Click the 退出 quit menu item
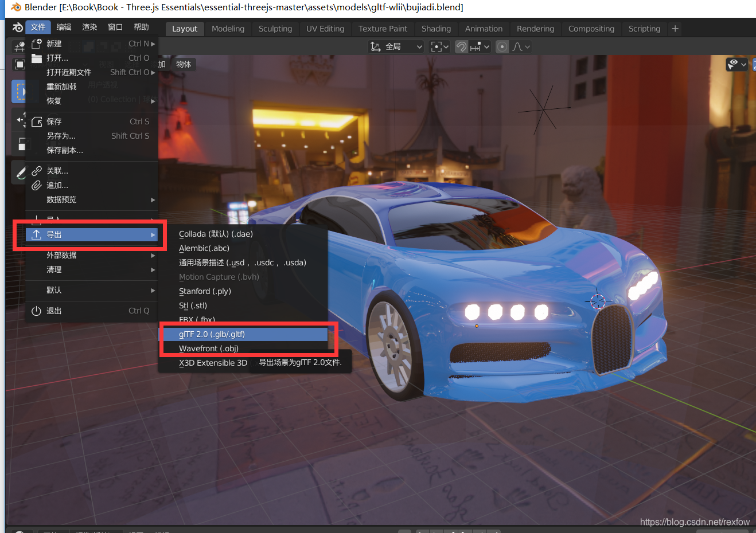 (92, 311)
